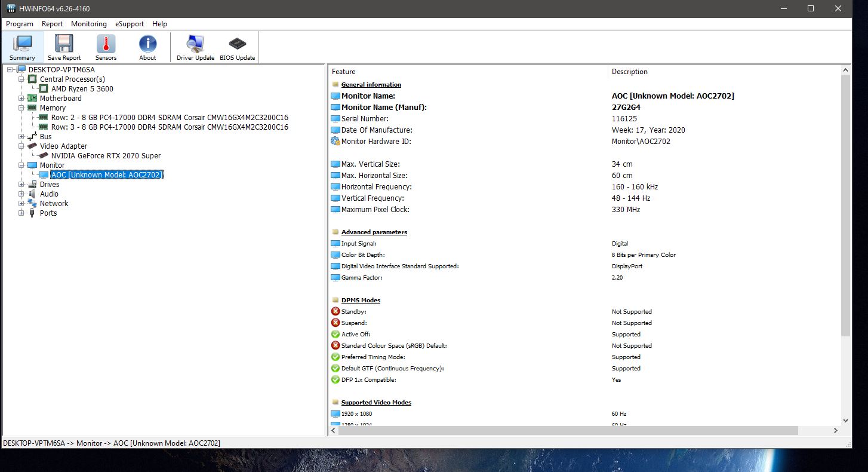Click the Date Of Manufacture value

coord(648,130)
